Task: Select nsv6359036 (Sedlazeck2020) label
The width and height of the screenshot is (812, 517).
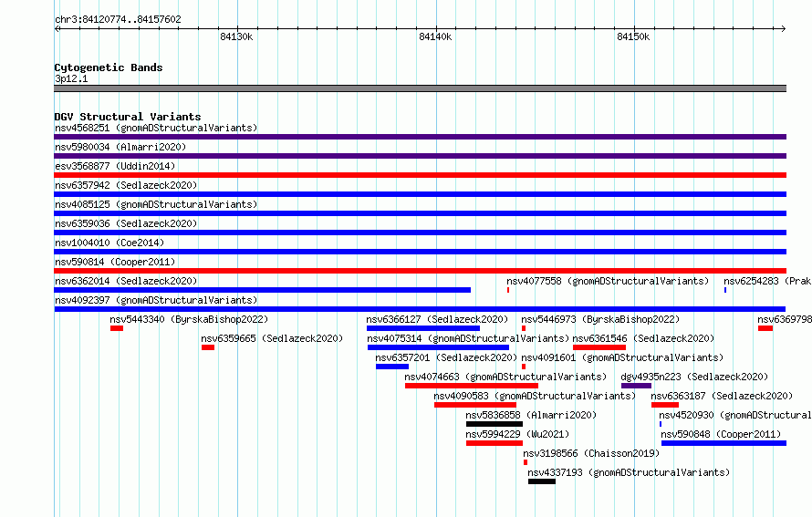Action: click(x=126, y=223)
